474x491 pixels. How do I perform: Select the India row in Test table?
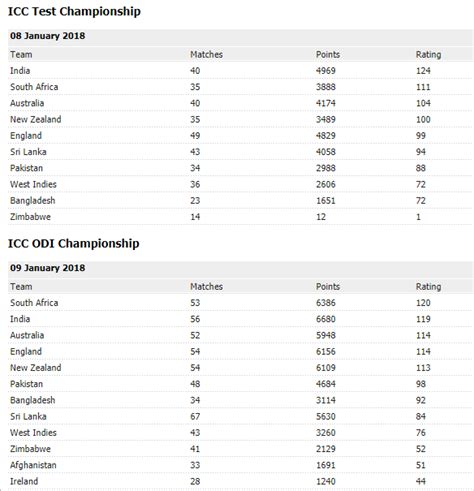(240, 71)
